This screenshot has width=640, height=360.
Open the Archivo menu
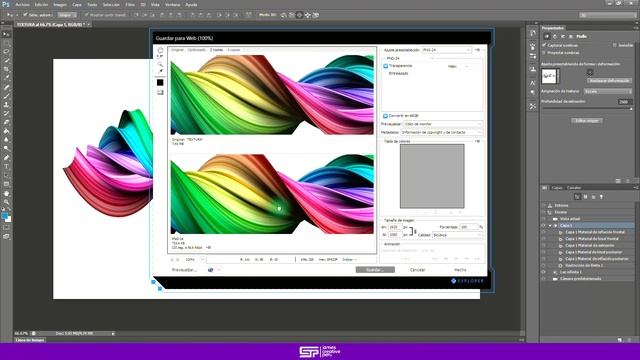coord(22,4)
